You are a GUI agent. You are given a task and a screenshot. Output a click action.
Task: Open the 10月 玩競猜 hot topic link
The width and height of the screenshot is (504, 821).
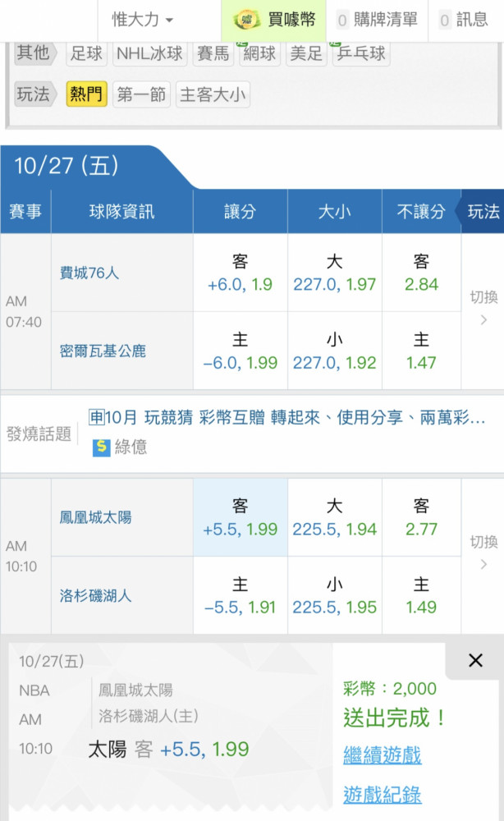pos(286,417)
